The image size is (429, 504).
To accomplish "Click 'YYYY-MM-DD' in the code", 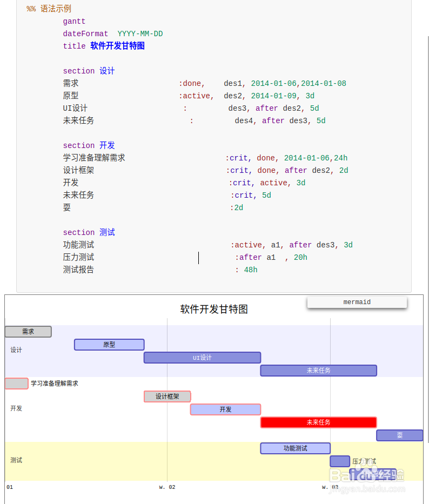I will 140,33.
